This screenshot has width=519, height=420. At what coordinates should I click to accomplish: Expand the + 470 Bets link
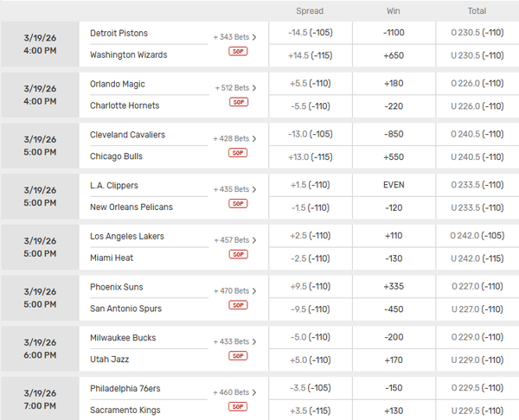click(x=234, y=291)
